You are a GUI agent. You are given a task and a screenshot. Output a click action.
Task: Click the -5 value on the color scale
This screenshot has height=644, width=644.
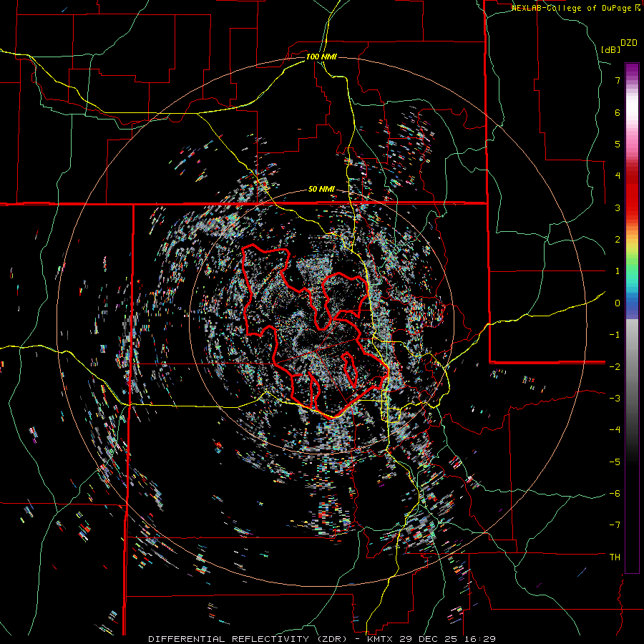coord(615,462)
